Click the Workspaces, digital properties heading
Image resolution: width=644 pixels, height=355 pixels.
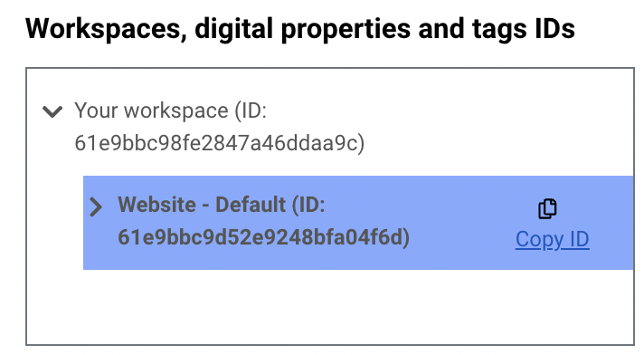tap(299, 29)
